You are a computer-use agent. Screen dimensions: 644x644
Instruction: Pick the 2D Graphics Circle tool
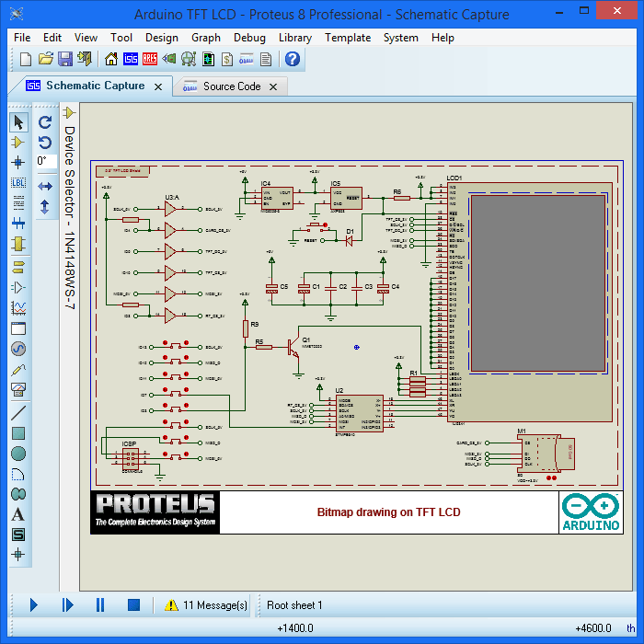point(18,453)
